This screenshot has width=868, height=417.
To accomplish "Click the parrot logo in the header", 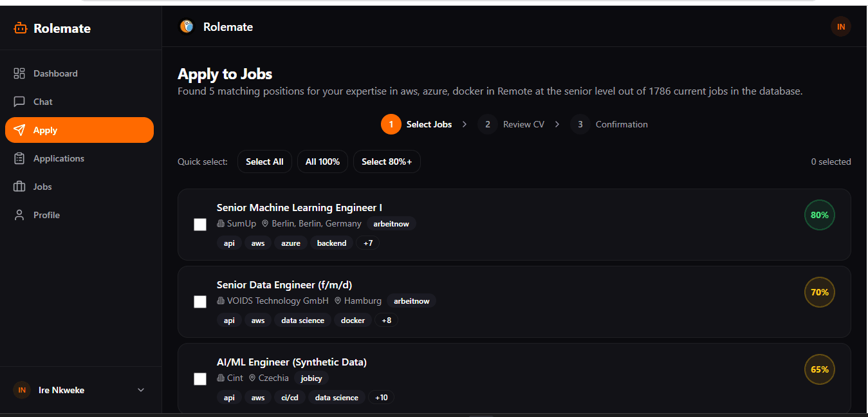I will (x=187, y=26).
